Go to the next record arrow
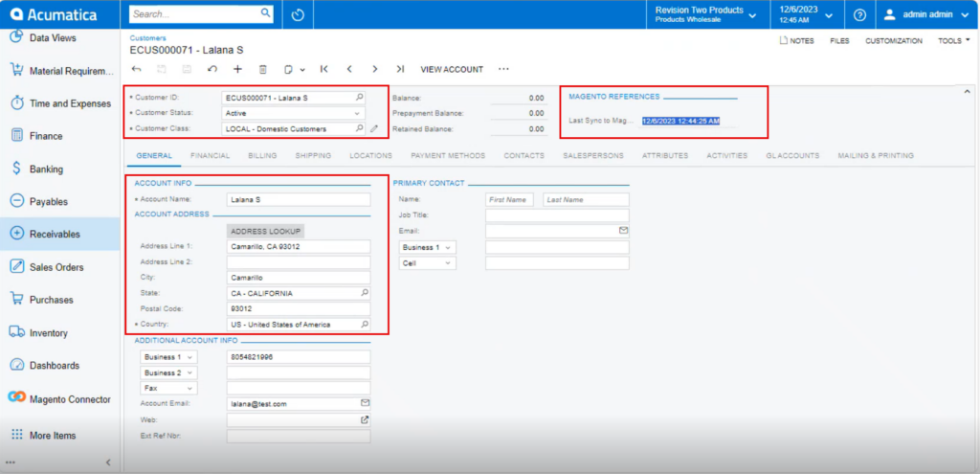Image resolution: width=980 pixels, height=474 pixels. pyautogui.click(x=374, y=69)
